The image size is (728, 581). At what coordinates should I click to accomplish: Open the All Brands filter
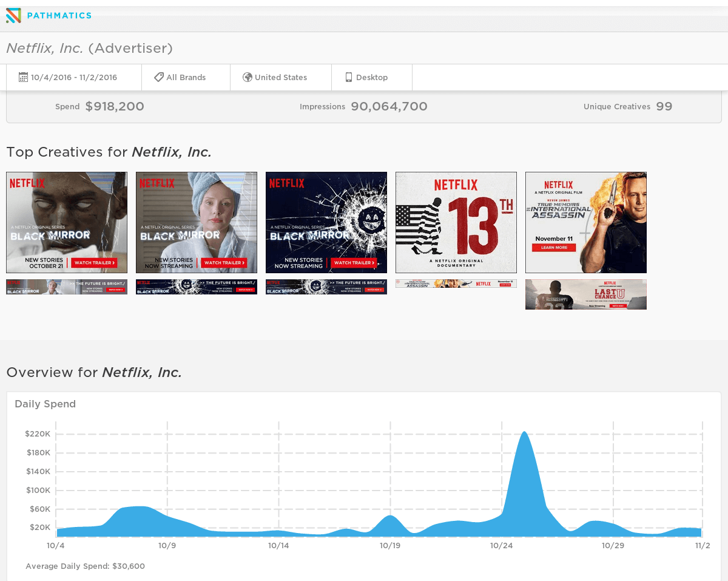(x=186, y=77)
